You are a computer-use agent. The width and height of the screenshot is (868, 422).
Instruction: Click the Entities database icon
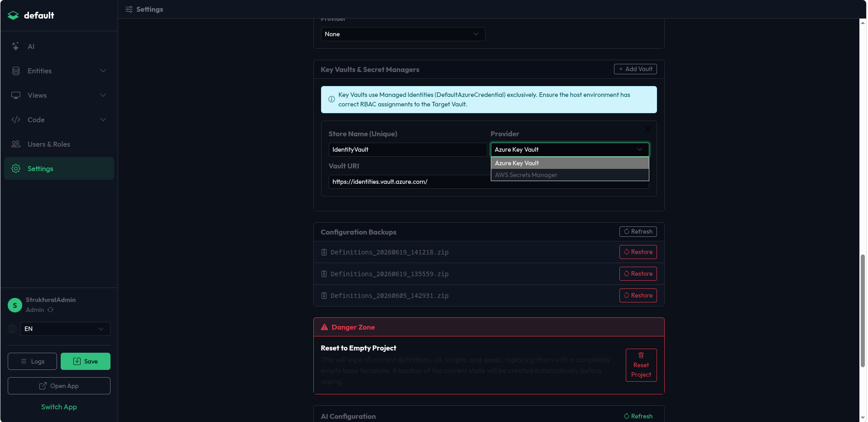point(16,71)
